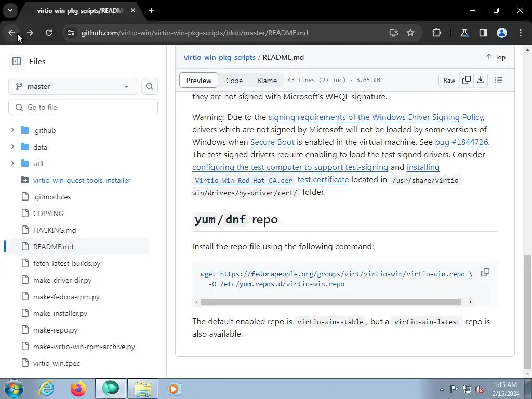Screen dimensions: 532x399
Task: Switch to the Blame tab
Action: [267, 81]
